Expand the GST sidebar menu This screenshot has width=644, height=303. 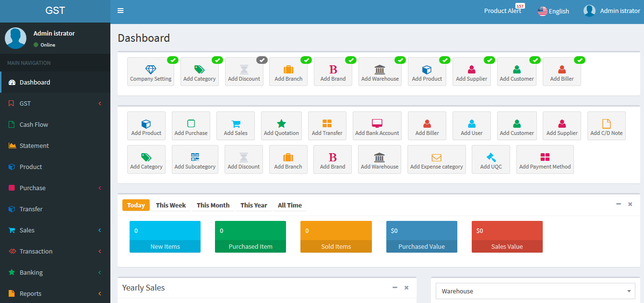[x=55, y=103]
